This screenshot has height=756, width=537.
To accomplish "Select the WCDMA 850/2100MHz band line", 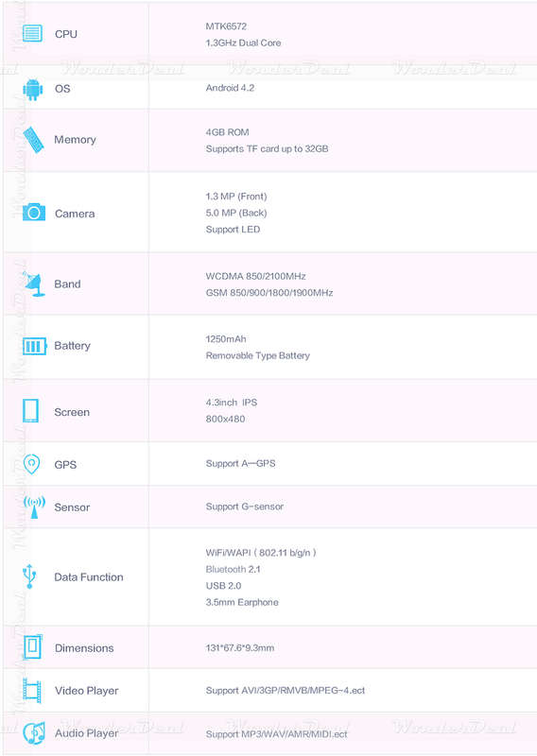I will 255,276.
